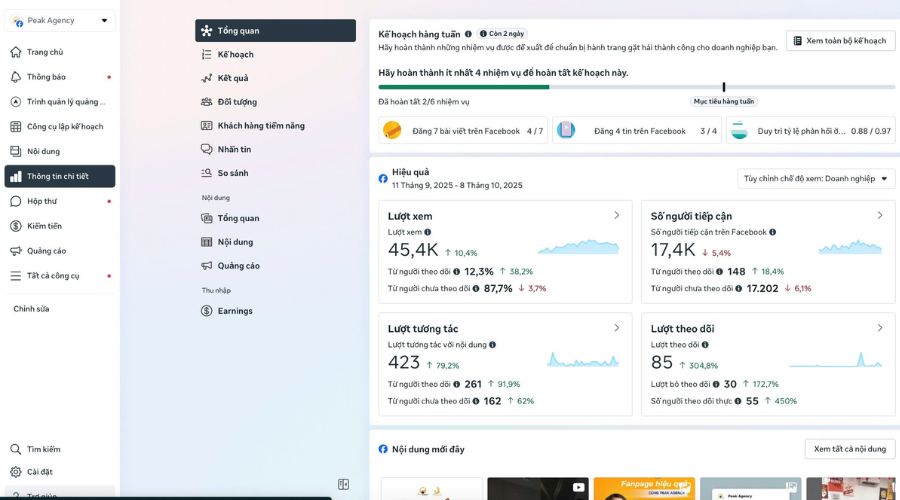
Task: Click info icon beside Lượt bỏ theo dõi
Action: coord(716,384)
